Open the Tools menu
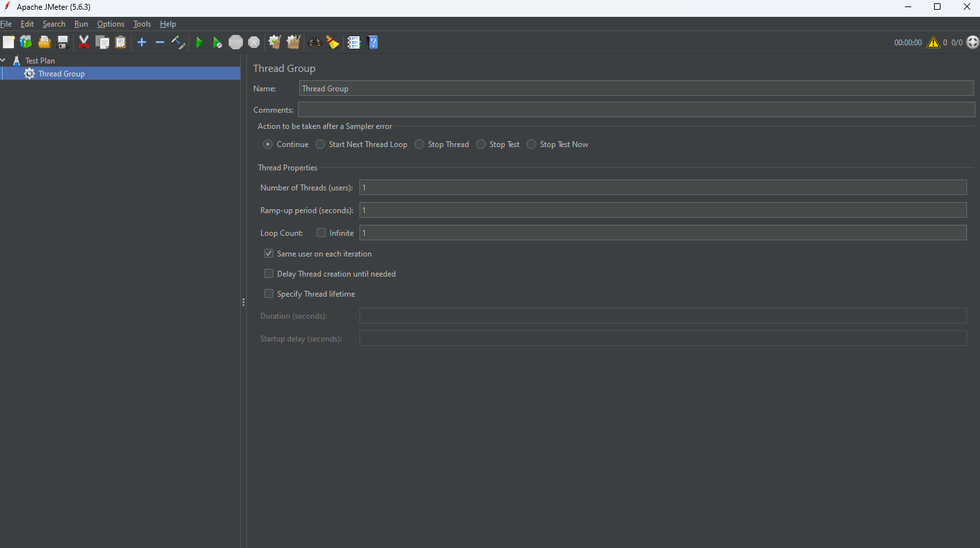Image resolution: width=980 pixels, height=548 pixels. pos(142,24)
